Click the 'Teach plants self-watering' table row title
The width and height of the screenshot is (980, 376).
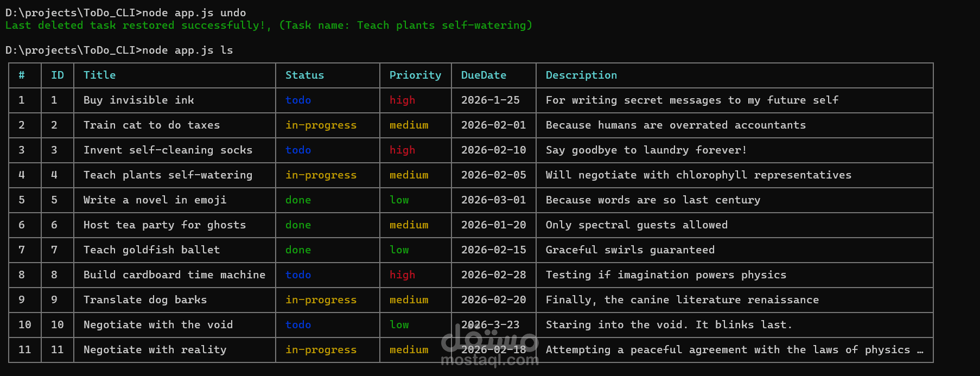pyautogui.click(x=168, y=175)
